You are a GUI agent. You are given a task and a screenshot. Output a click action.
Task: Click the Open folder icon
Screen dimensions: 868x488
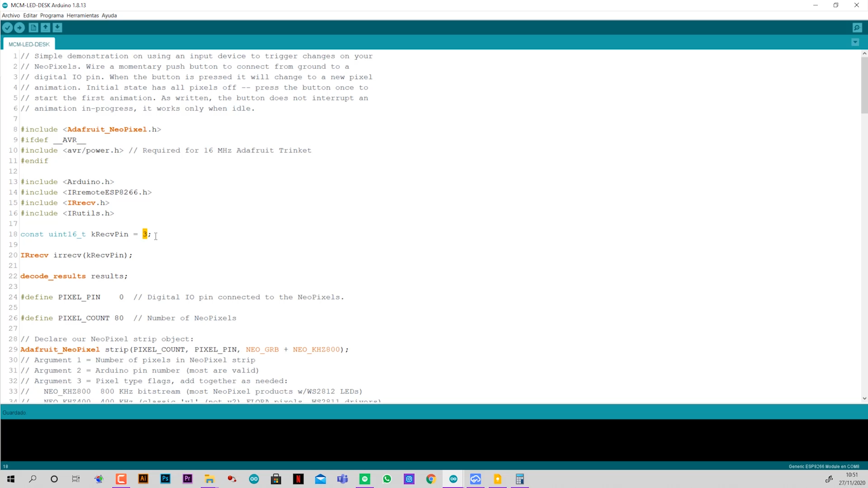45,28
